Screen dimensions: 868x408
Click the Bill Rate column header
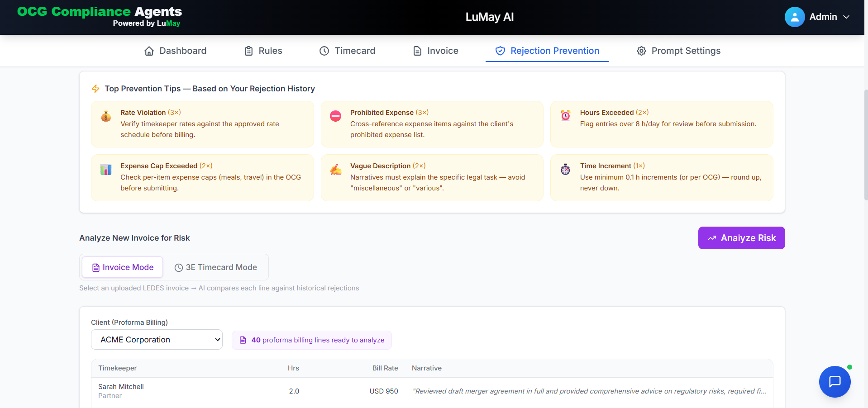385,368
